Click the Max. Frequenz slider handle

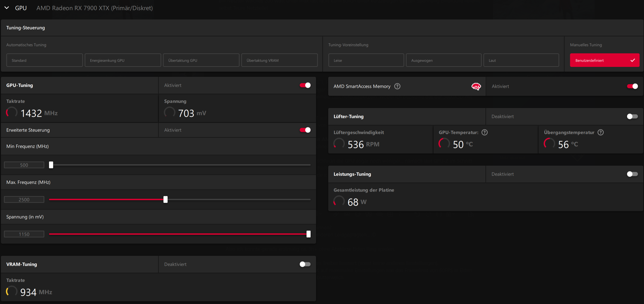[165, 199]
